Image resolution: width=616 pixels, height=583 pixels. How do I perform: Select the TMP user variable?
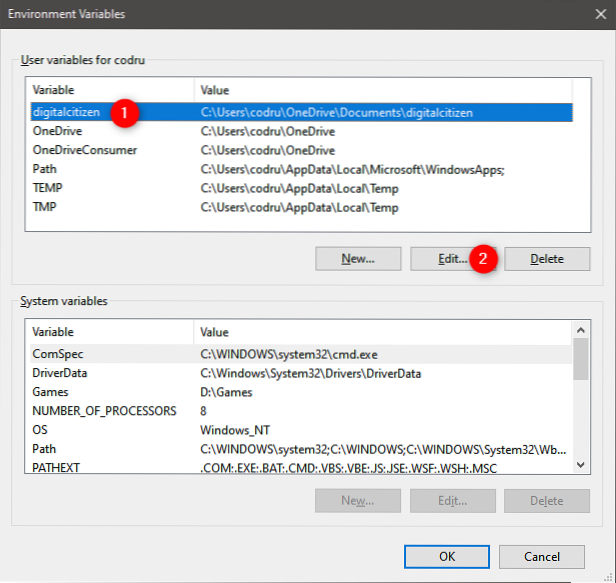[46, 207]
